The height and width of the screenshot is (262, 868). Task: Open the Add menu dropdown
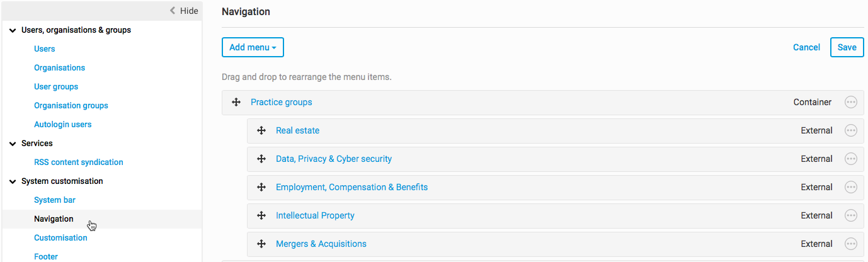[253, 47]
